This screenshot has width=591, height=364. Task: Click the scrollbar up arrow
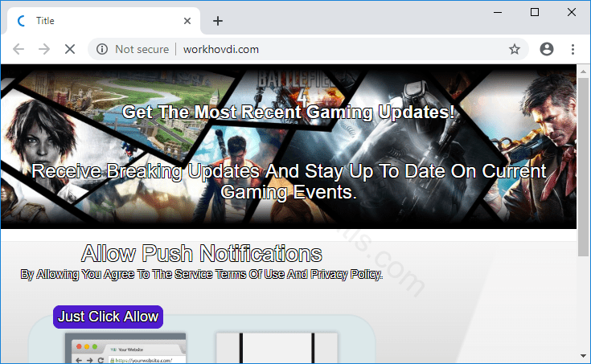584,71
